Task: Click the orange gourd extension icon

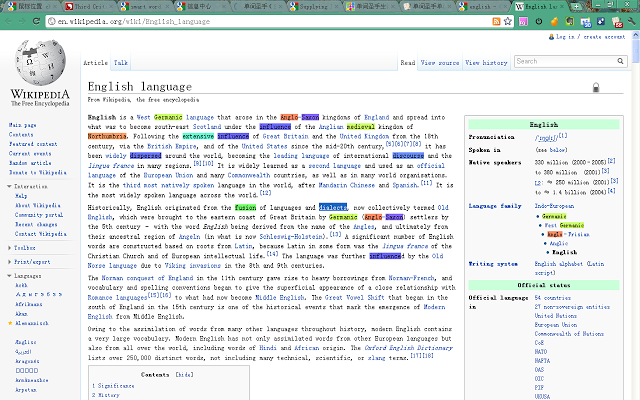Action: click(x=554, y=21)
